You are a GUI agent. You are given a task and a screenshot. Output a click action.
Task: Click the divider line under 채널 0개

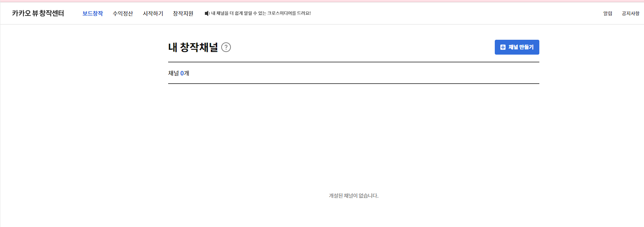pyautogui.click(x=354, y=84)
